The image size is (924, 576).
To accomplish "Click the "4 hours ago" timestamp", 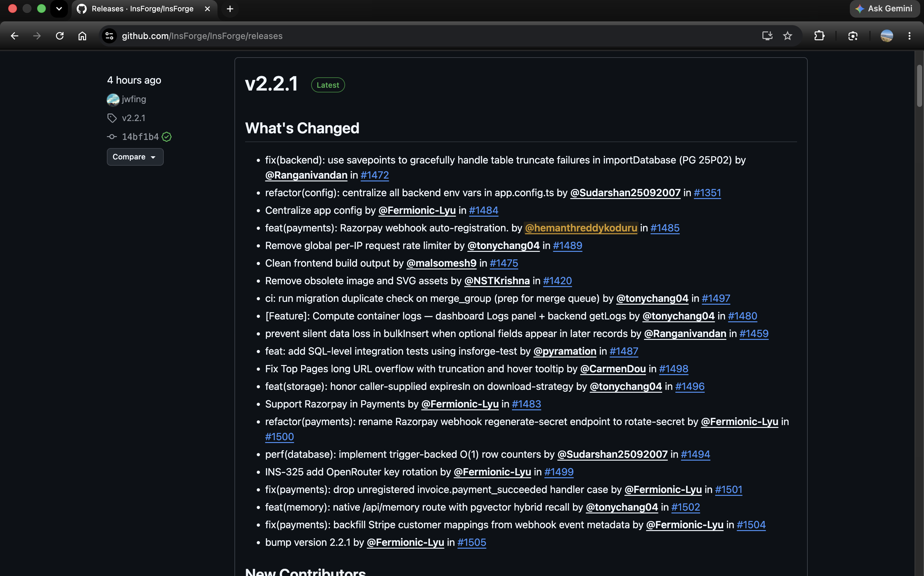I will (134, 80).
